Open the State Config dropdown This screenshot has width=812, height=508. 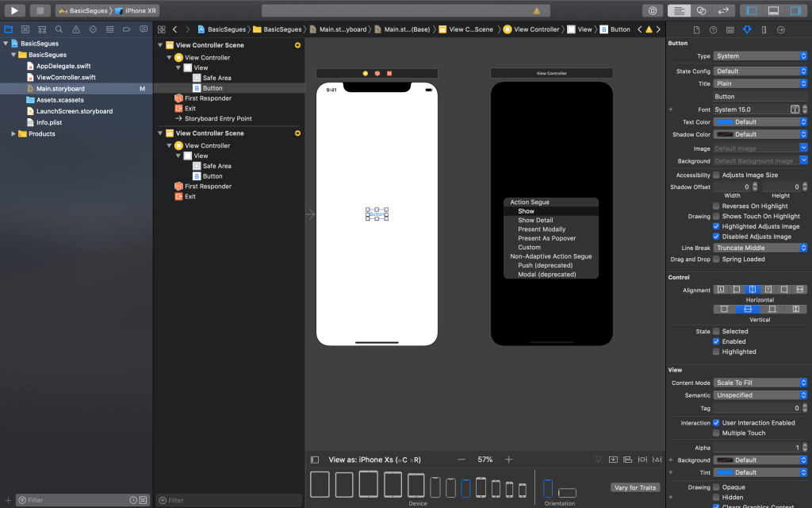point(760,71)
